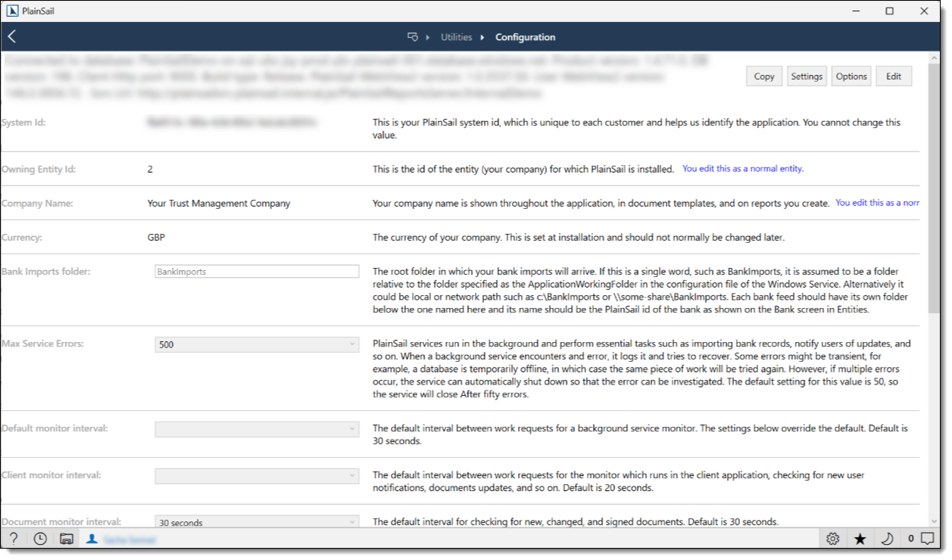Open the Document monitor interval dropdown

(x=352, y=522)
